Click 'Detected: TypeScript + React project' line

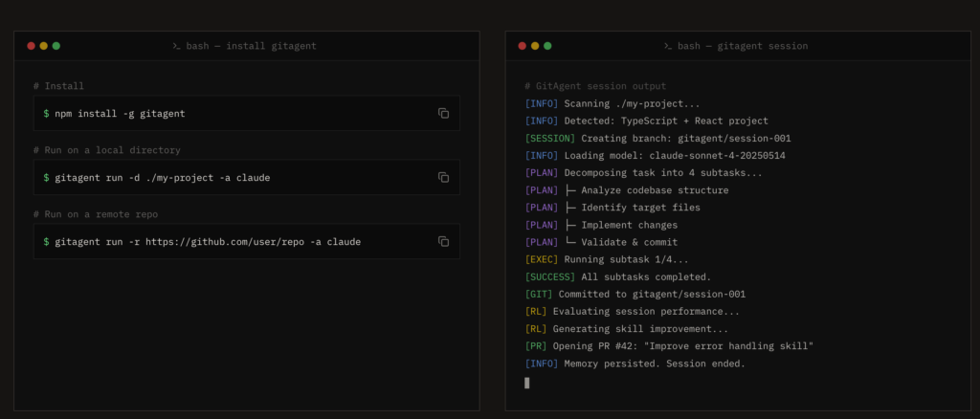[x=666, y=121]
